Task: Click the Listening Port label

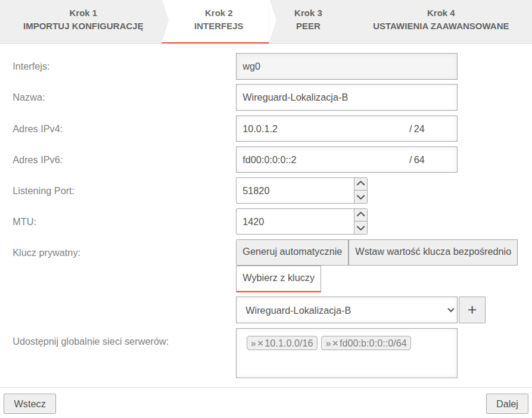Action: [43, 191]
